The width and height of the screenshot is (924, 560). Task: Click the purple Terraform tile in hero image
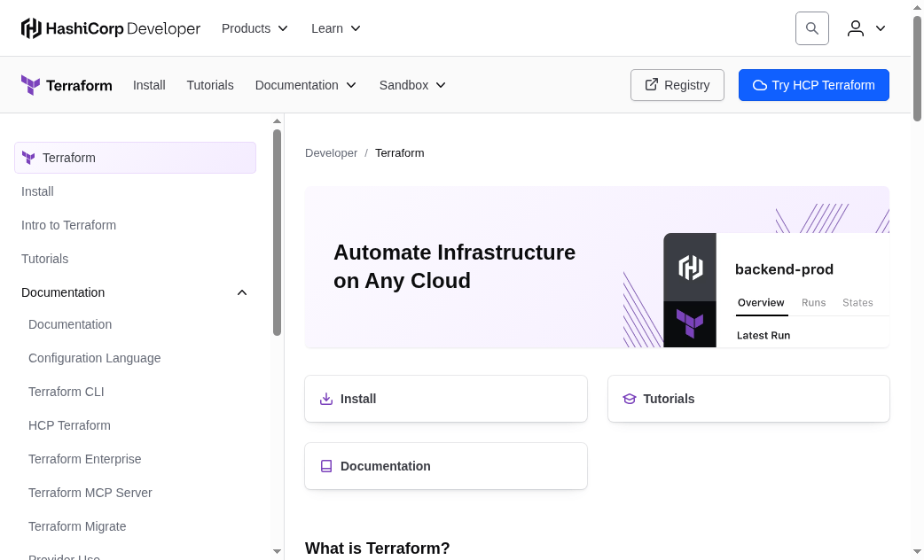(x=690, y=324)
